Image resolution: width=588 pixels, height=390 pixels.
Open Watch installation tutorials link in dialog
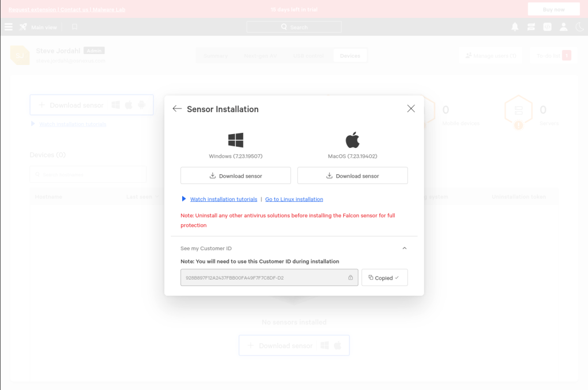click(x=224, y=199)
